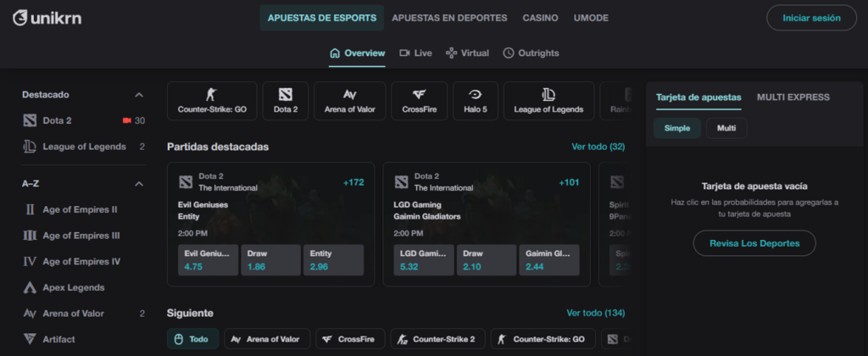Choose the Multi bet mode

(x=726, y=128)
